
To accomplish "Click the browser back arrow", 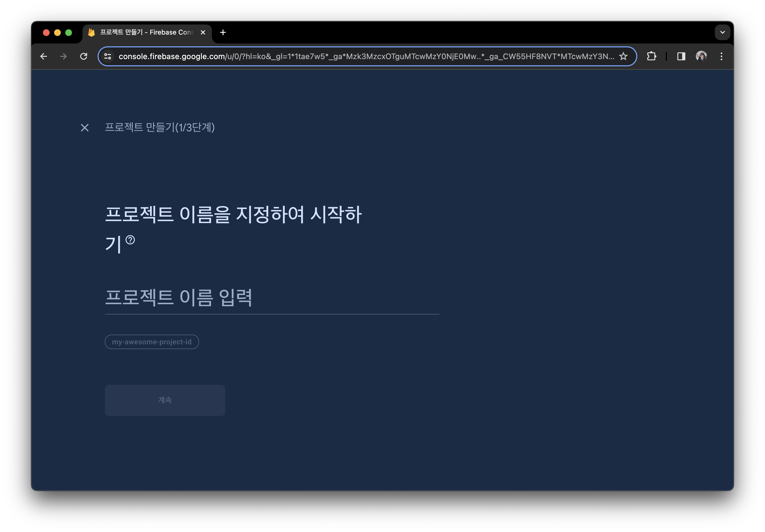I will 44,56.
